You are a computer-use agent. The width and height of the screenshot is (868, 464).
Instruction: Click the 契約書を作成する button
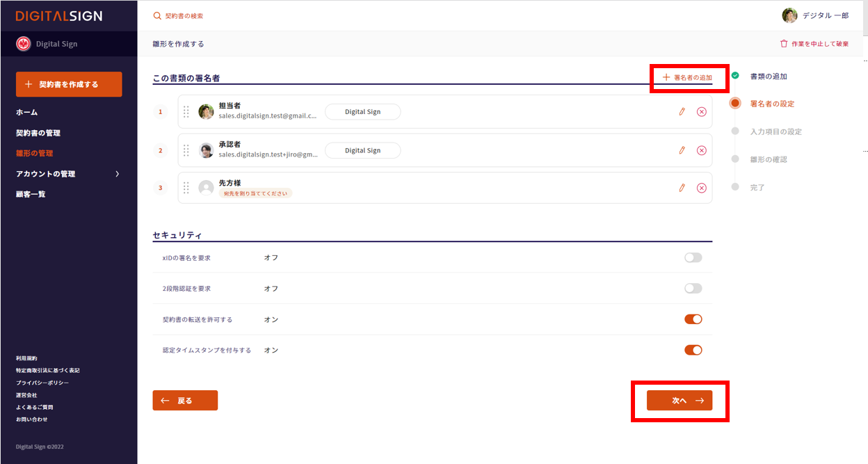[69, 84]
